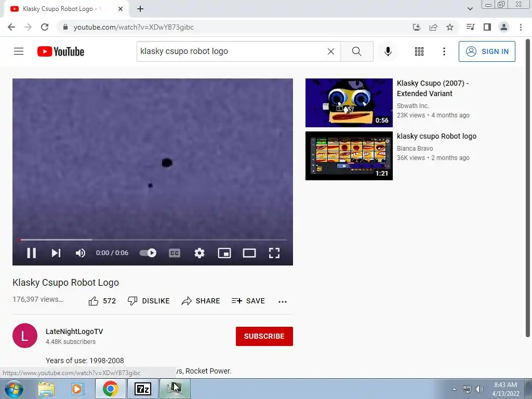The image size is (532, 399).
Task: Click the DISLIKE button
Action: pyautogui.click(x=148, y=301)
